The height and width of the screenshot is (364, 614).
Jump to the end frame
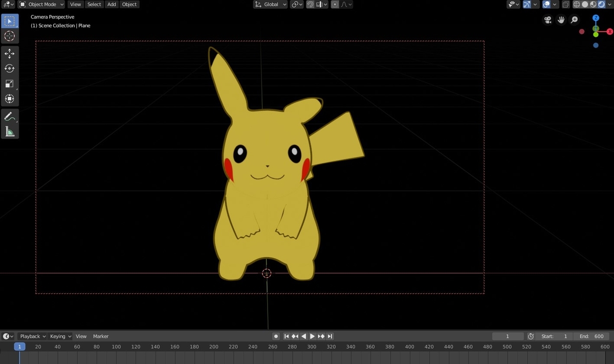[x=330, y=336]
